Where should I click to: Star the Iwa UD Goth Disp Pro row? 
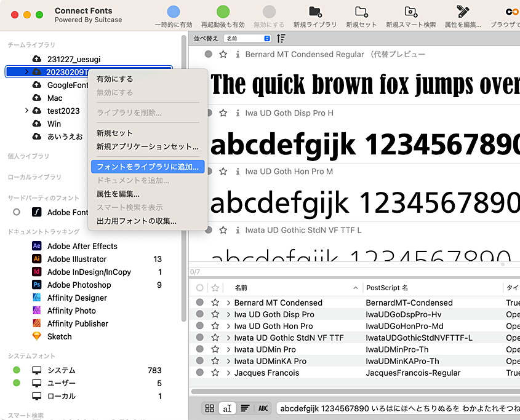click(x=215, y=314)
